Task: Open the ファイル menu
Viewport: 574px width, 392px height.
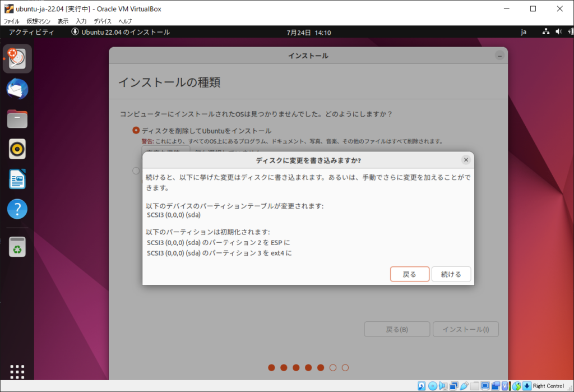Action: [11, 21]
